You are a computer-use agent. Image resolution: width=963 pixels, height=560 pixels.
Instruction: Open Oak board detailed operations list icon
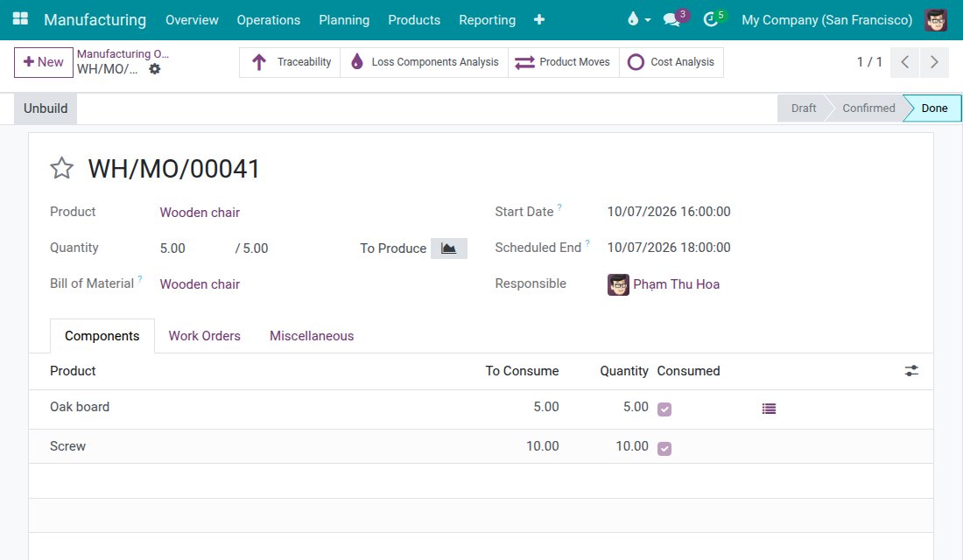tap(769, 409)
